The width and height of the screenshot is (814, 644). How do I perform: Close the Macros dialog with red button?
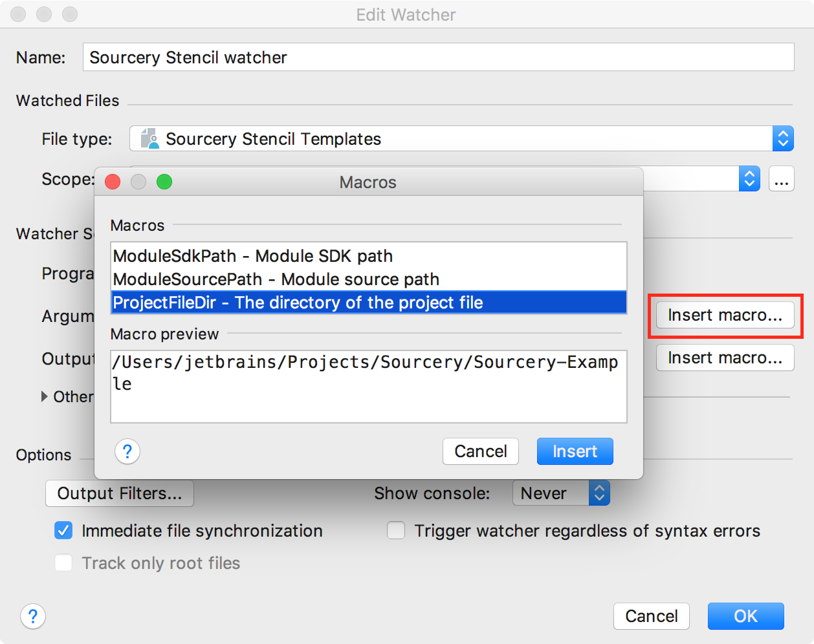(x=113, y=182)
